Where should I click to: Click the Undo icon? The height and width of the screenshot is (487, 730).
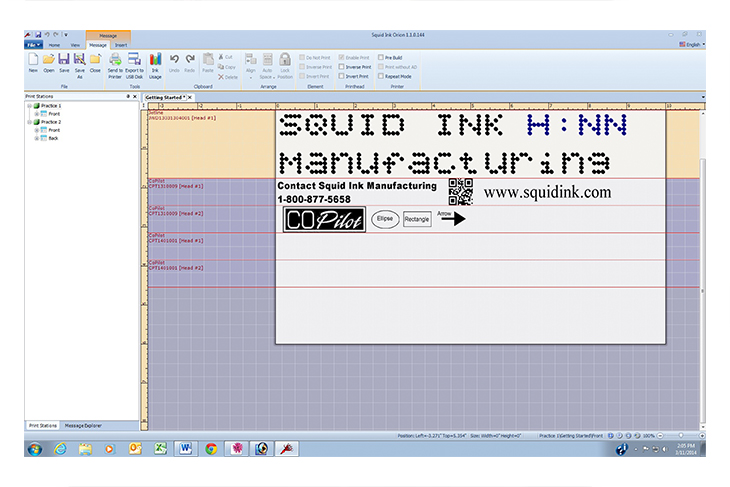pyautogui.click(x=174, y=61)
